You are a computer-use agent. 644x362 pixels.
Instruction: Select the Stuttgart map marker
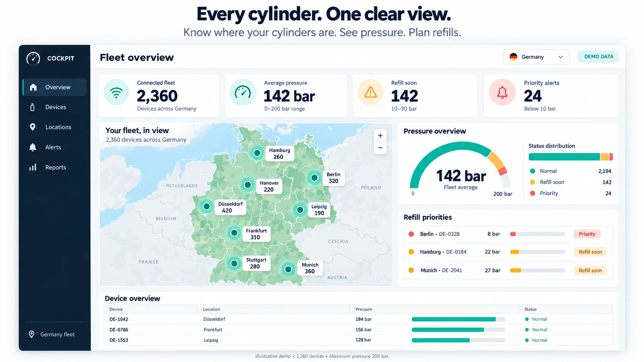click(234, 264)
